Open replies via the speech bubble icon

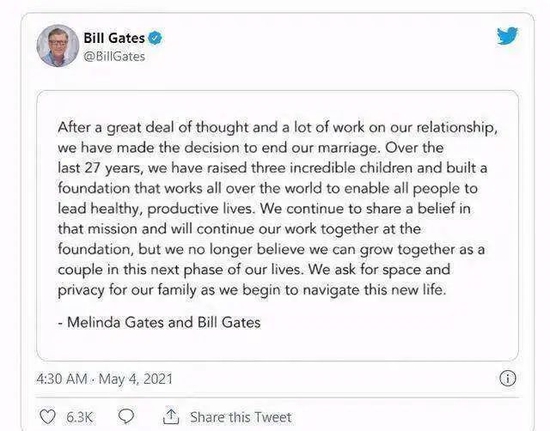[x=126, y=416]
